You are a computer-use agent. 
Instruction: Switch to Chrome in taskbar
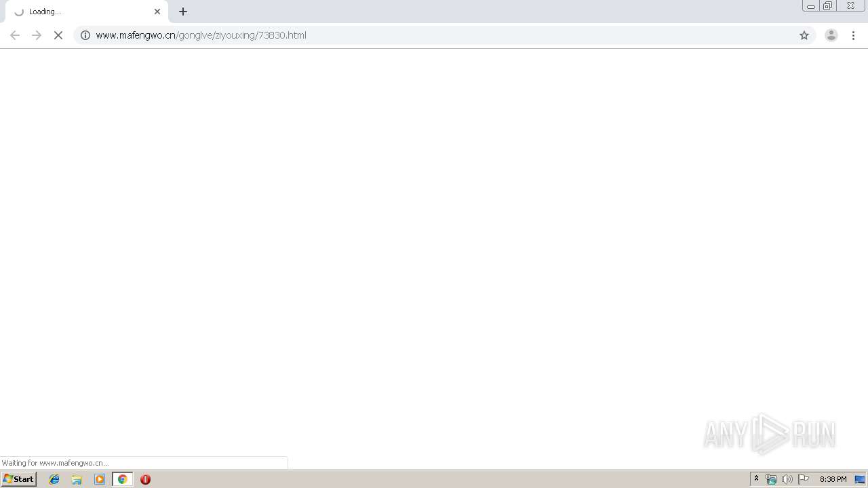coord(123,479)
